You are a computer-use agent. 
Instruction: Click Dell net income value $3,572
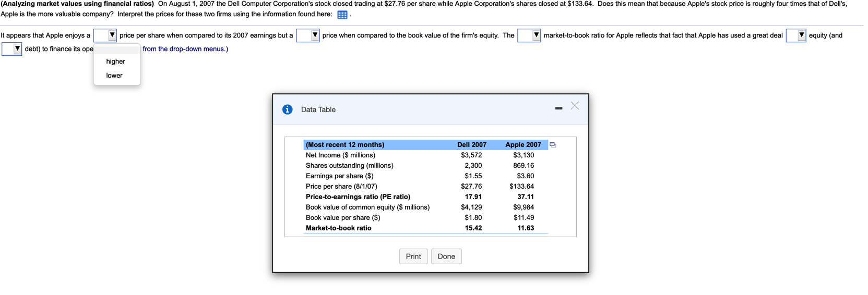click(471, 155)
